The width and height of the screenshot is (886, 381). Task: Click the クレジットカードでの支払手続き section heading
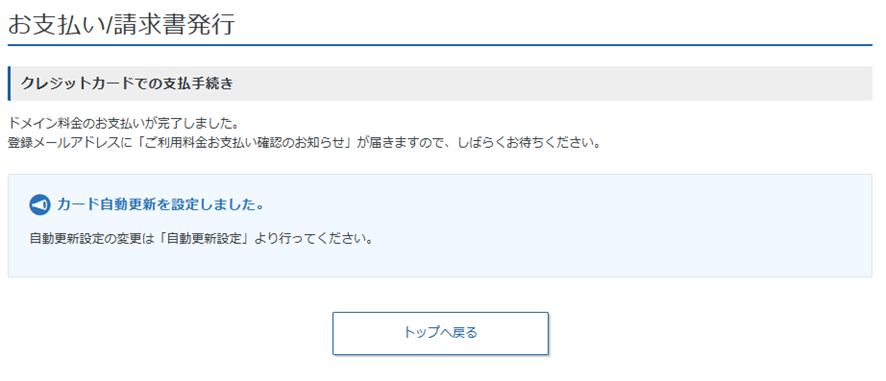(x=127, y=84)
